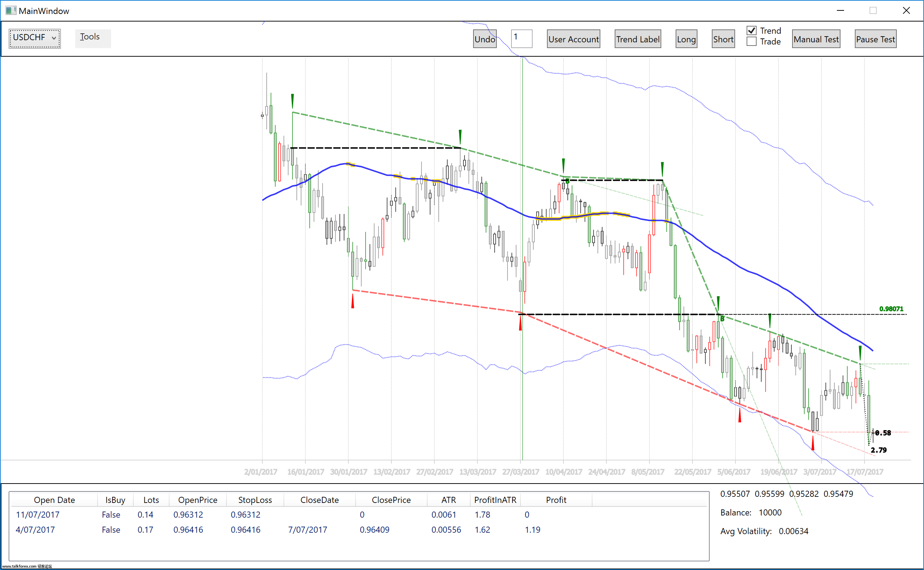The height and width of the screenshot is (570, 924).
Task: Click the Balance value 10000
Action: pyautogui.click(x=770, y=512)
